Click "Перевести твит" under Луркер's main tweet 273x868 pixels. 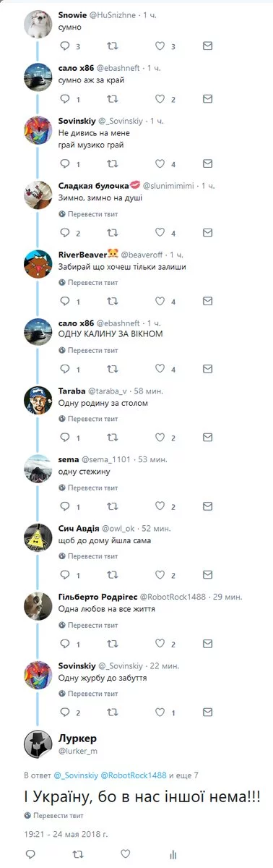53,814
